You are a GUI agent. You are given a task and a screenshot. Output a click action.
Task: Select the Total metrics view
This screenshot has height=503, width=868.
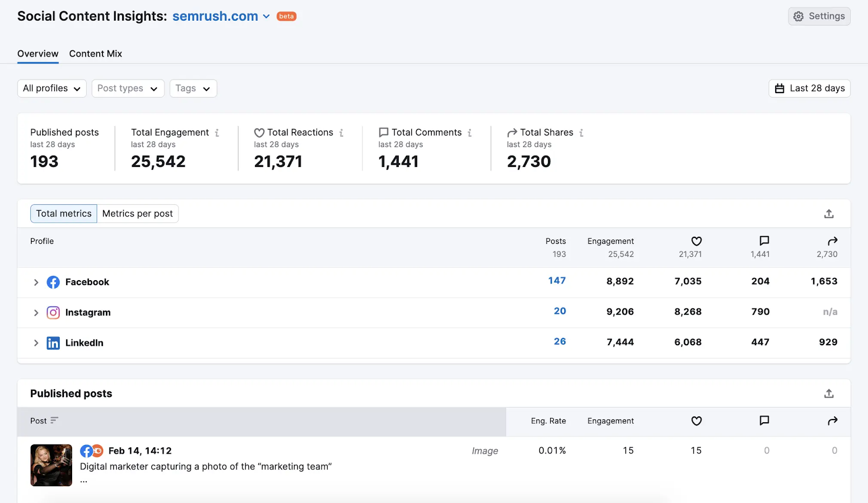click(x=63, y=213)
